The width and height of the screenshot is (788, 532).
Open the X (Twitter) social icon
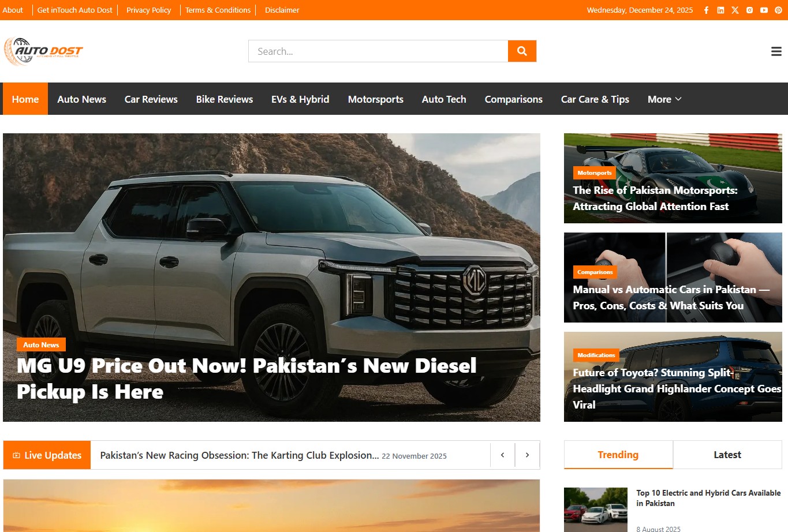735,10
